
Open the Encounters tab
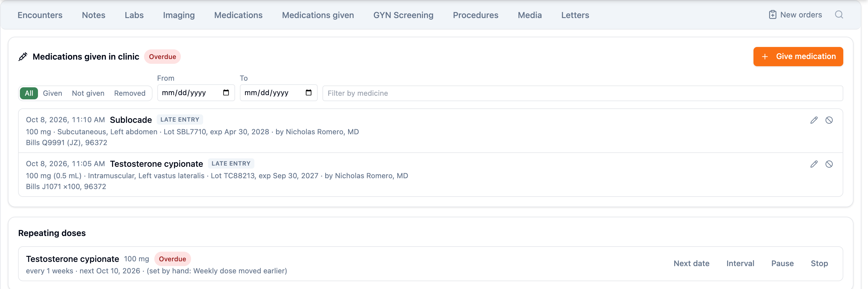pos(40,15)
